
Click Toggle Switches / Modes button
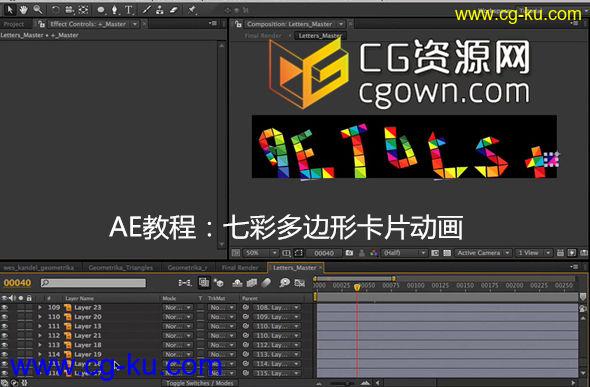[200, 383]
